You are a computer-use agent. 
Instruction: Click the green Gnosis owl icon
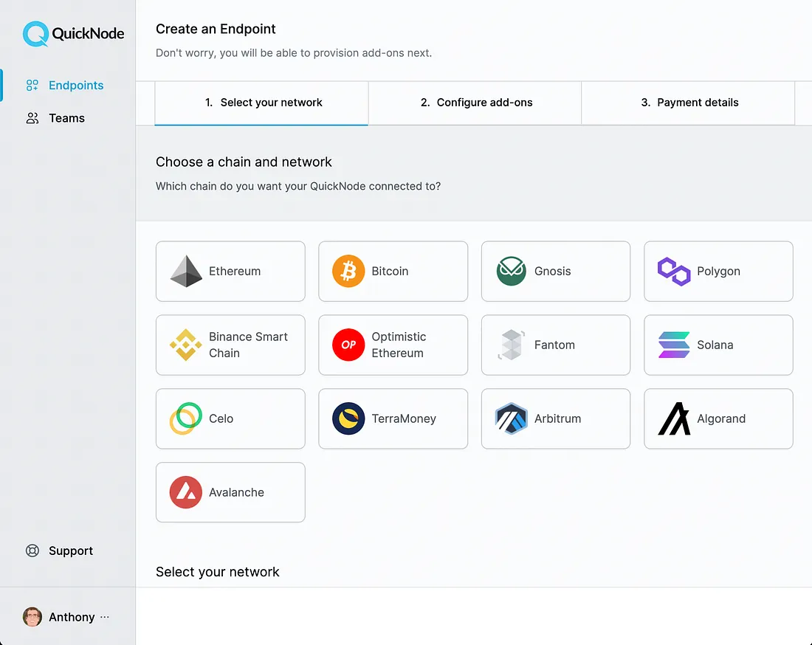point(511,272)
